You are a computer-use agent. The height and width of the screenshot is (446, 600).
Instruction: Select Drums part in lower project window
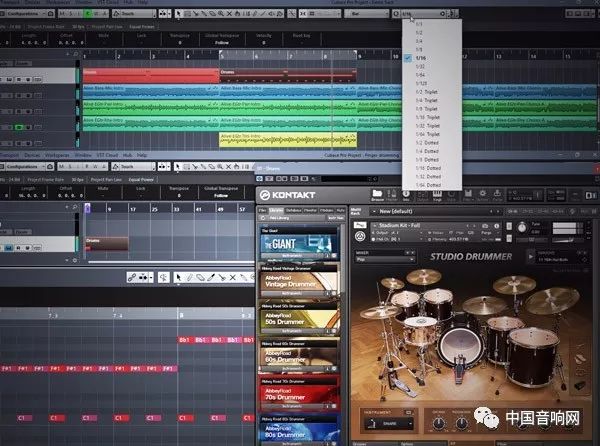[107, 244]
